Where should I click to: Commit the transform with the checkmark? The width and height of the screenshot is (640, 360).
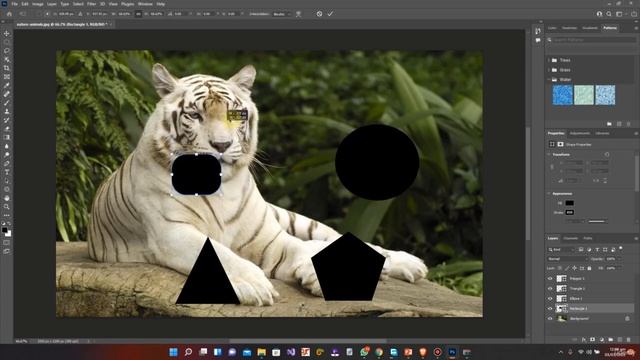(330, 14)
